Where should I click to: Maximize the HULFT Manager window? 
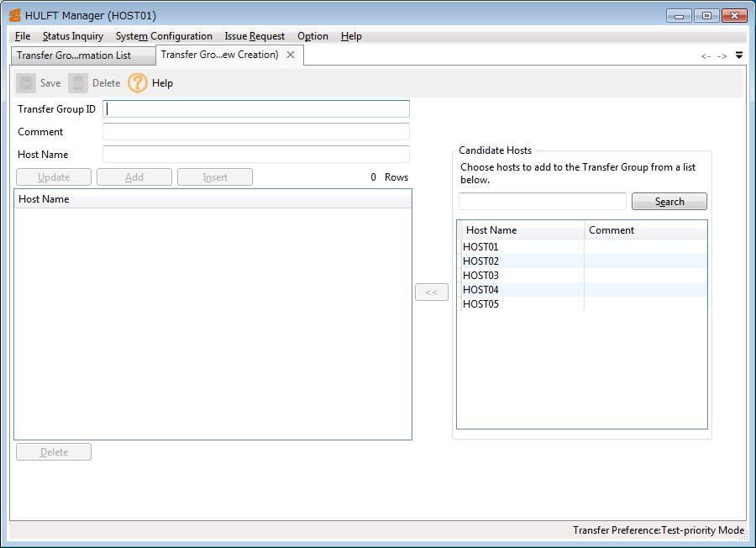click(706, 16)
